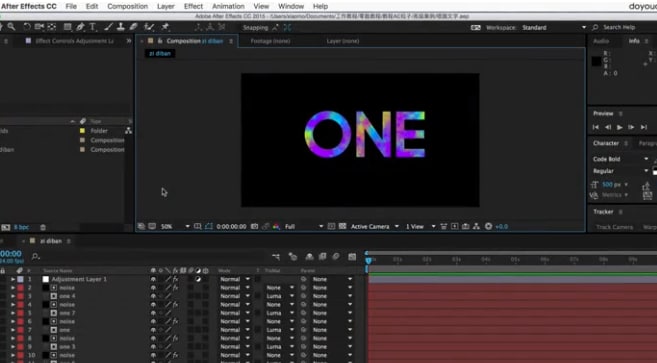Select the Zoom tool in the toolbar
Image resolution: width=657 pixels, height=363 pixels.
[11, 27]
